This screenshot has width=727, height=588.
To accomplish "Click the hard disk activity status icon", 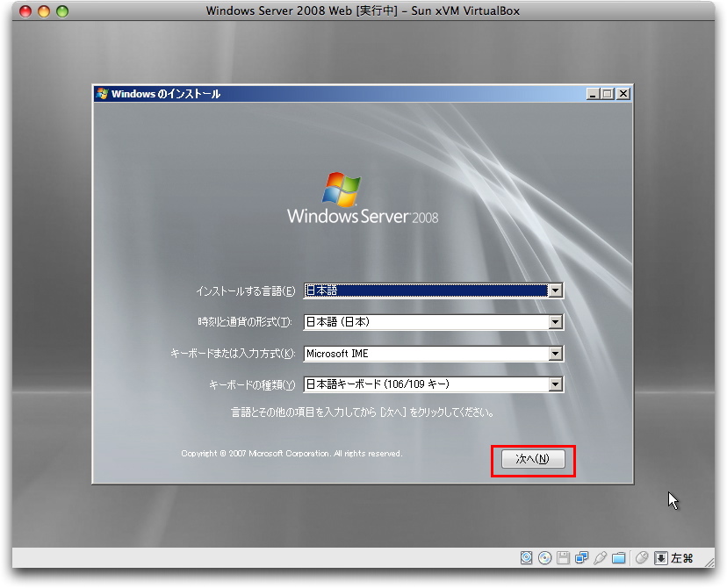I will 527,557.
